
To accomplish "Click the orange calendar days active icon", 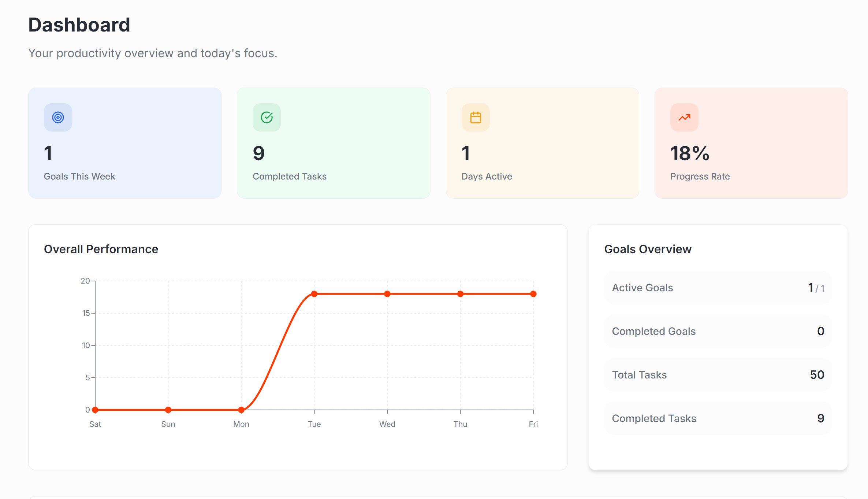I will click(x=476, y=118).
